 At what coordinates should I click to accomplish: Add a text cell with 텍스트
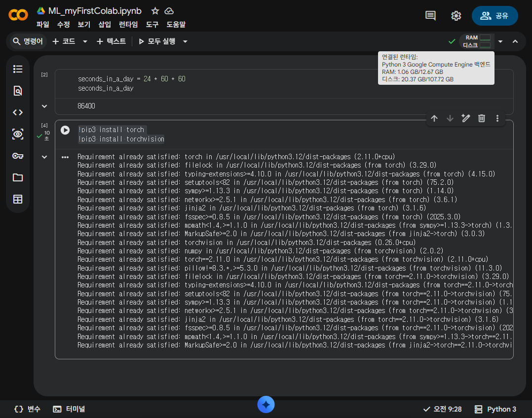coord(112,41)
